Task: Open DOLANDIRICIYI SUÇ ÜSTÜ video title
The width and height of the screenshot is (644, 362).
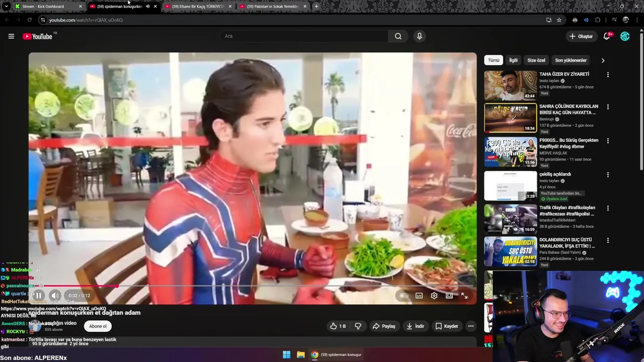Action: coord(567,243)
